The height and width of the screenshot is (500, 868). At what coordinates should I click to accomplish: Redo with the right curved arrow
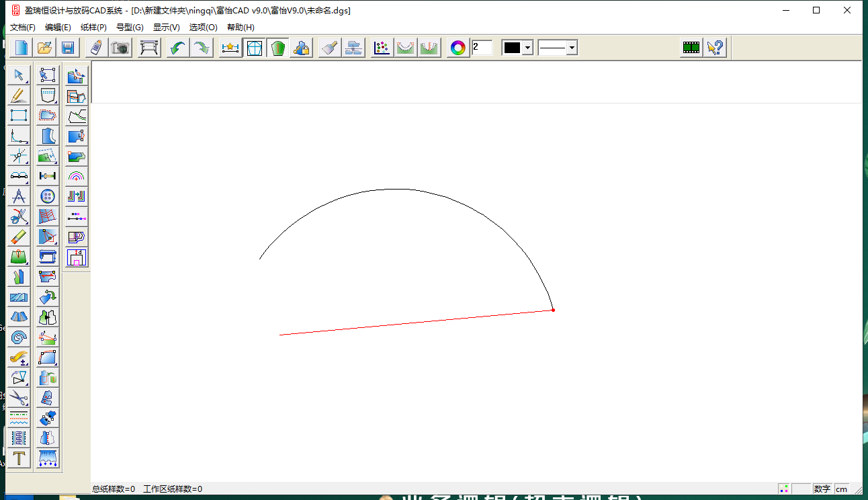click(201, 48)
